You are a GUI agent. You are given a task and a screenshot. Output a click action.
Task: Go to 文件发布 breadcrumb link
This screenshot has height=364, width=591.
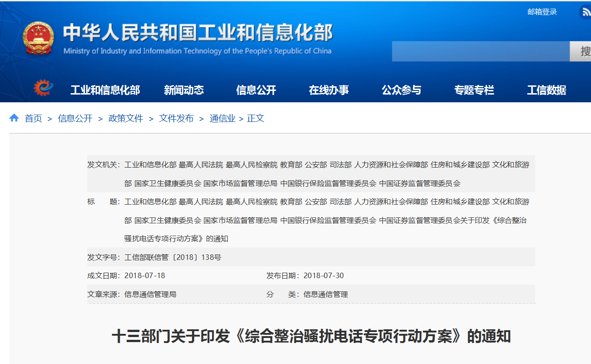coord(176,118)
